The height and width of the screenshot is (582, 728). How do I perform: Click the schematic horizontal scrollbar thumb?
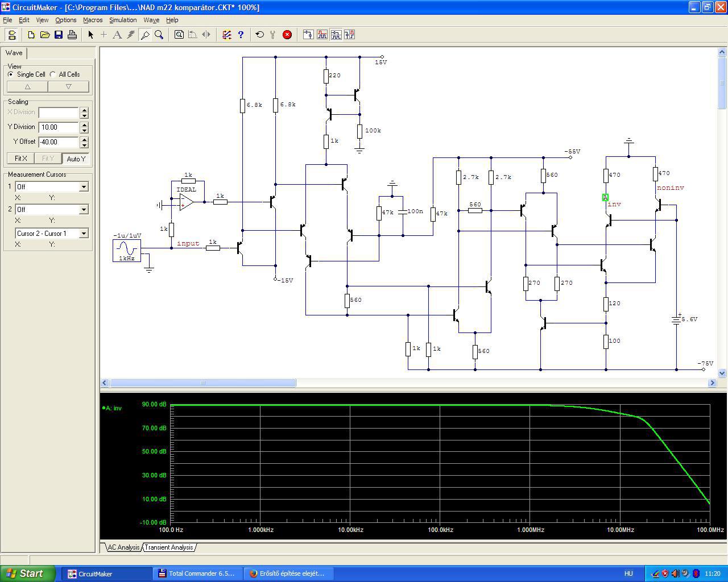pos(202,383)
